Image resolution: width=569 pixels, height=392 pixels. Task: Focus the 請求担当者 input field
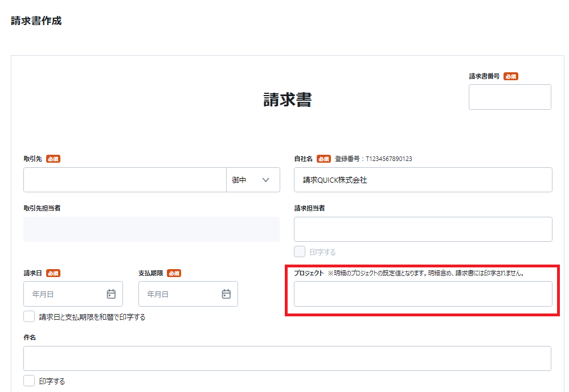pos(423,229)
